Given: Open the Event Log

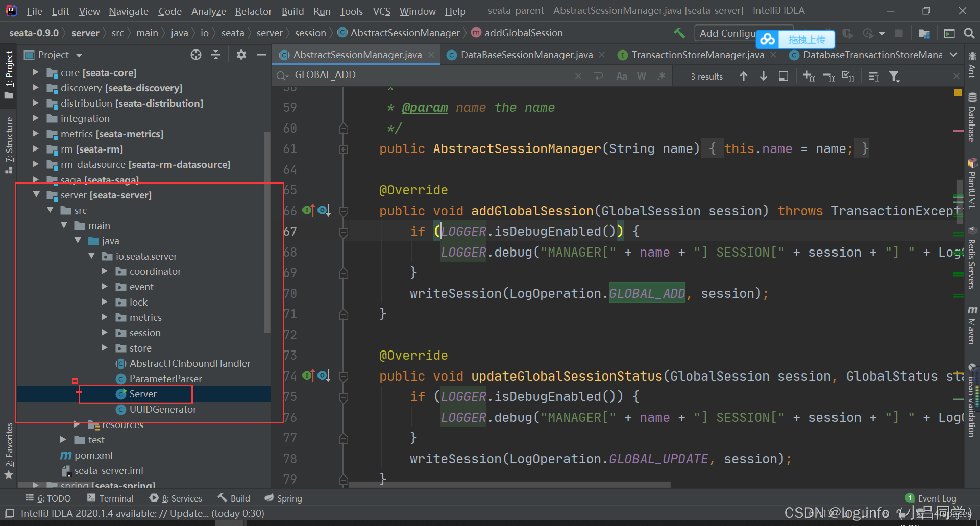Looking at the screenshot, I should click(x=931, y=498).
